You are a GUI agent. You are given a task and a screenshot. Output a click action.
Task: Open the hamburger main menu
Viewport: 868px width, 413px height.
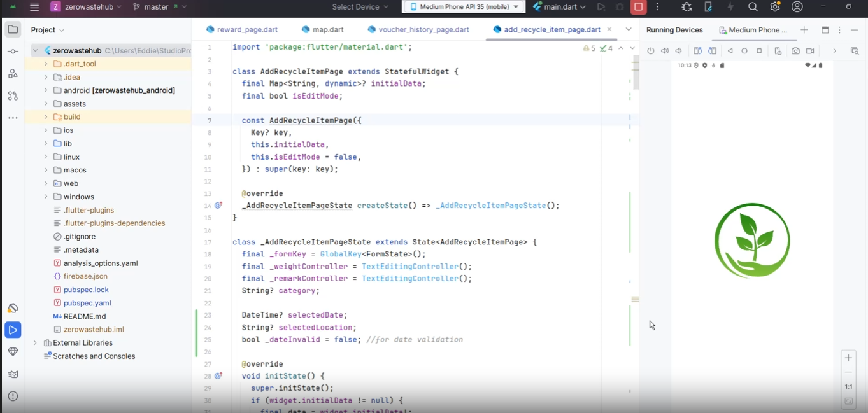pos(34,7)
